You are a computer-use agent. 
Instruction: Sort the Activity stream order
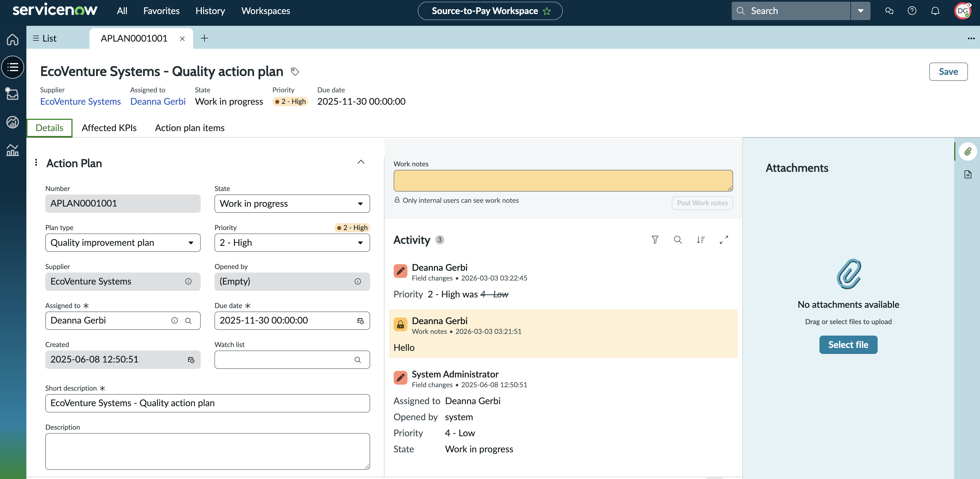(701, 240)
